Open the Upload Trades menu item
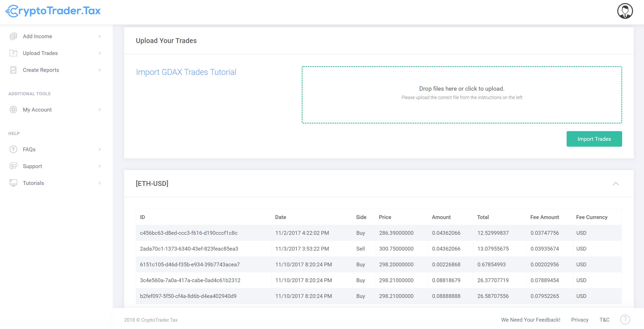The height and width of the screenshot is (329, 644). pos(40,53)
